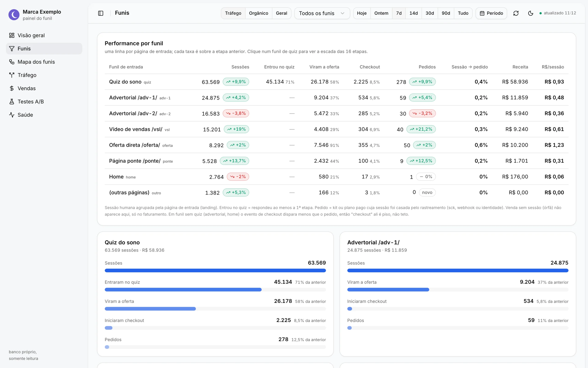Select the Hoje range button
Image resolution: width=588 pixels, height=368 pixels.
click(362, 13)
